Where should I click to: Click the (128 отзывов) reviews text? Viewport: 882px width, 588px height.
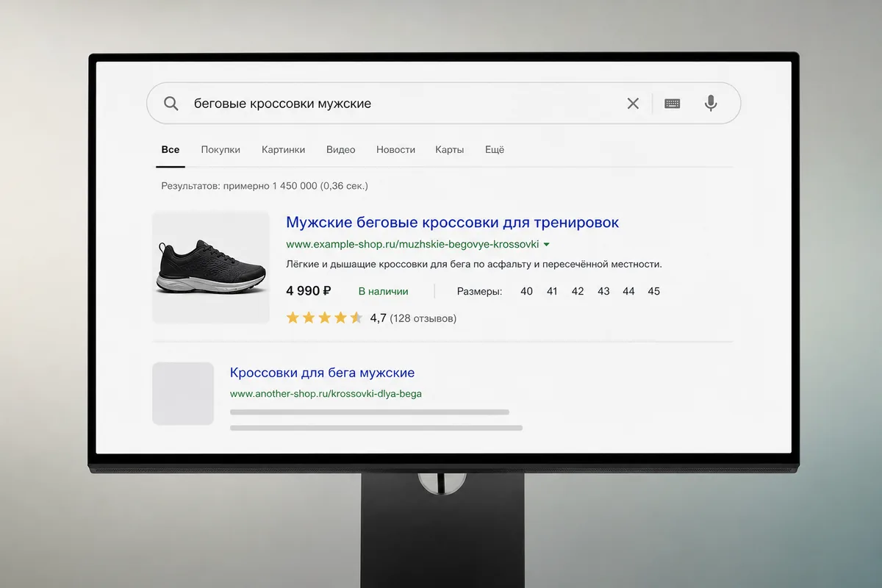point(423,318)
